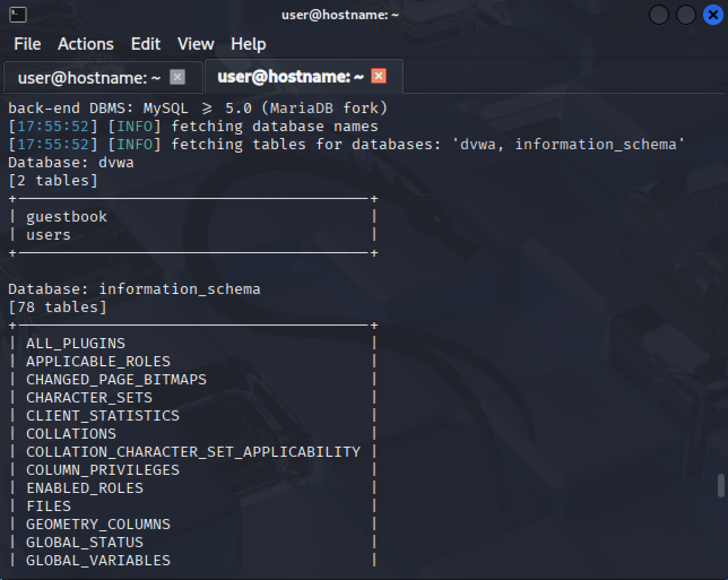The height and width of the screenshot is (580, 728).
Task: Click the CLIENT_STATISTICS row
Action: 192,415
